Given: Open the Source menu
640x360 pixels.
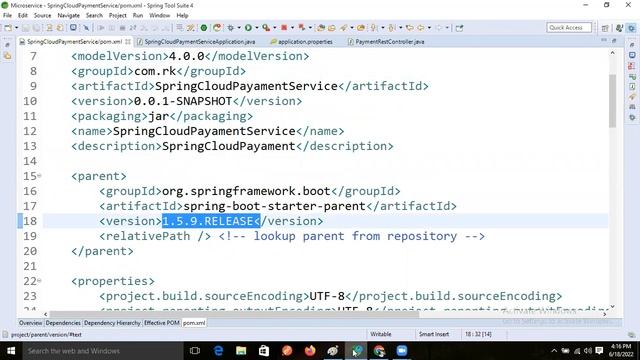Looking at the screenshot, I should [x=42, y=15].
